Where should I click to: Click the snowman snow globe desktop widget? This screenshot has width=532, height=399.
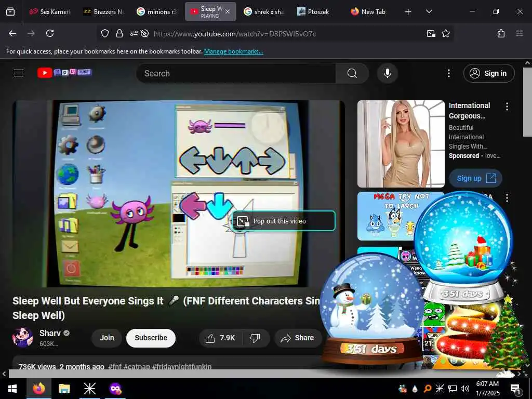click(371, 308)
